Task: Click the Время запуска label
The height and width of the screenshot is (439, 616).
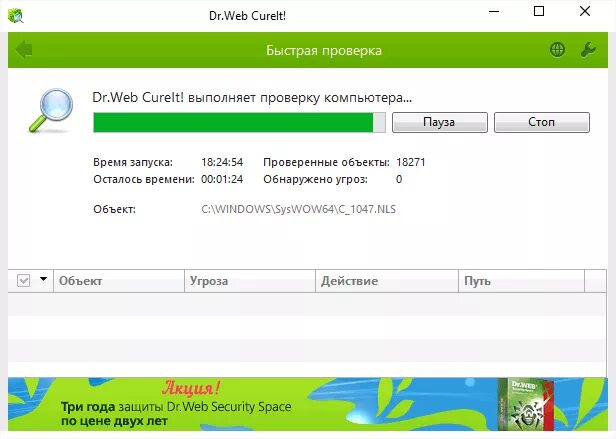Action: pyautogui.click(x=133, y=162)
